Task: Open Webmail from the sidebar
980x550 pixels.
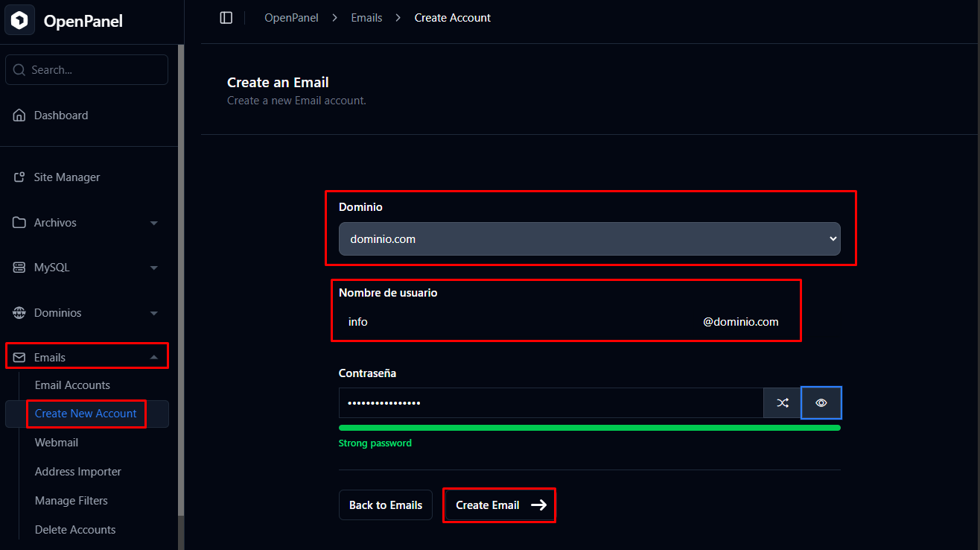Action: [x=57, y=443]
